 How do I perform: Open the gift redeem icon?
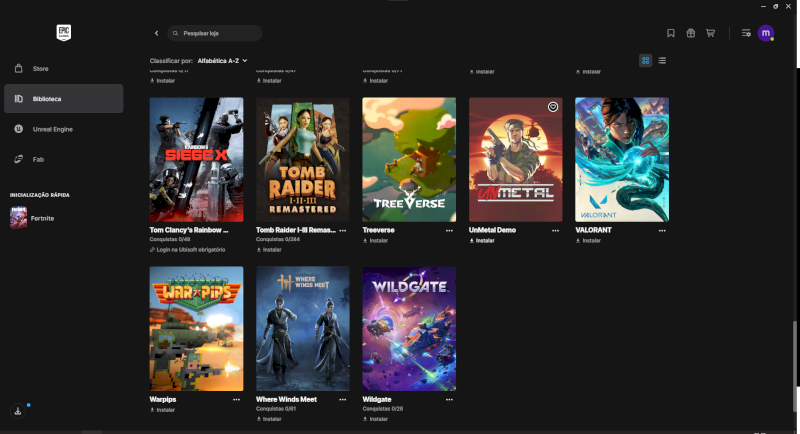pyautogui.click(x=690, y=33)
